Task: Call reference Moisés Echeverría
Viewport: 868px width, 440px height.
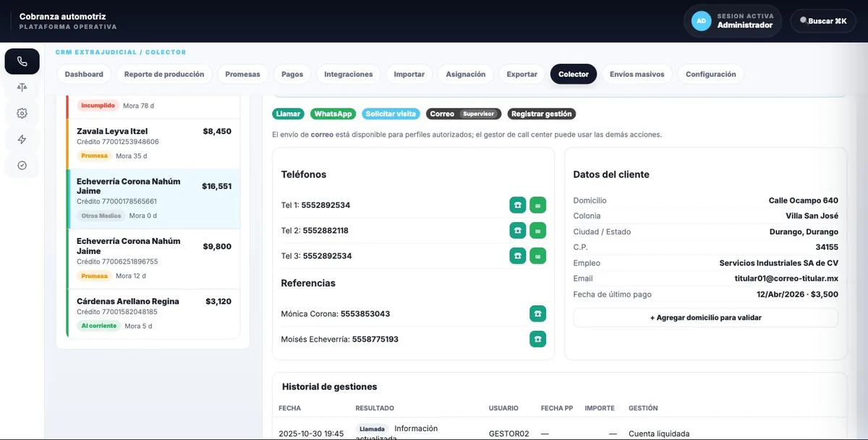Action: 537,339
